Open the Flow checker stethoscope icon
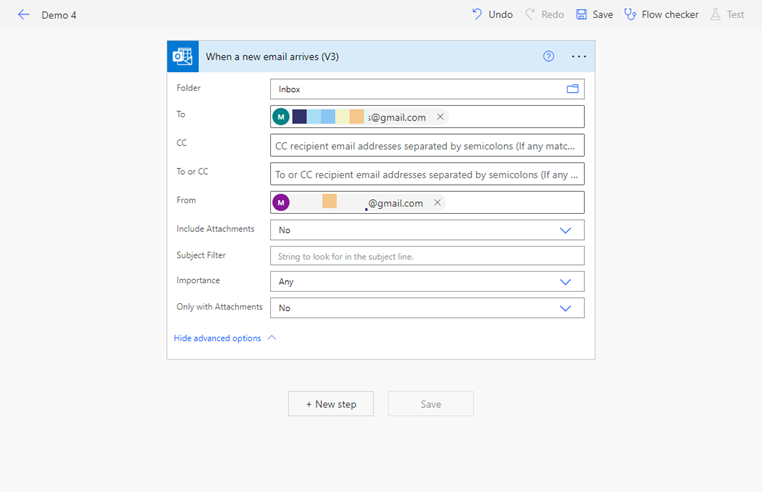The image size is (762, 492). pyautogui.click(x=630, y=14)
